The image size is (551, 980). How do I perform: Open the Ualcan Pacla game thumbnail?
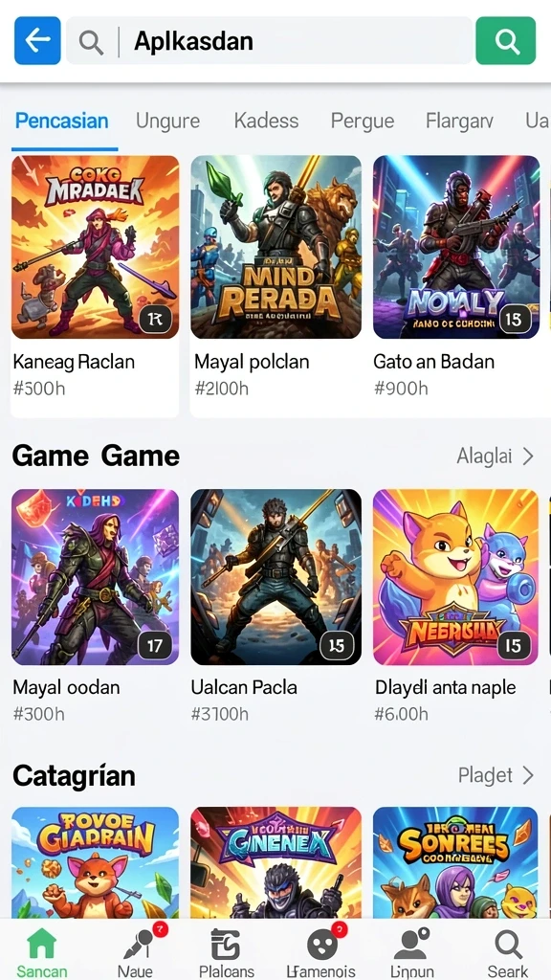click(x=275, y=577)
